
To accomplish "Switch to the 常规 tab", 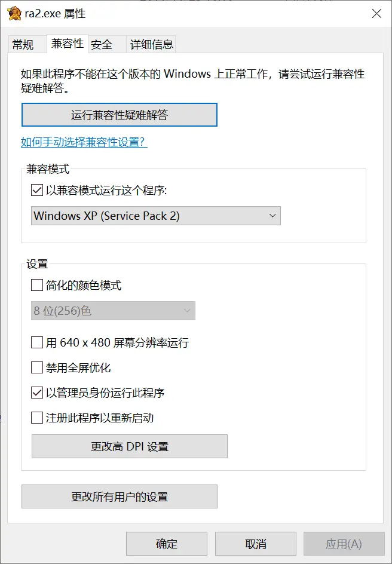I will (26, 44).
